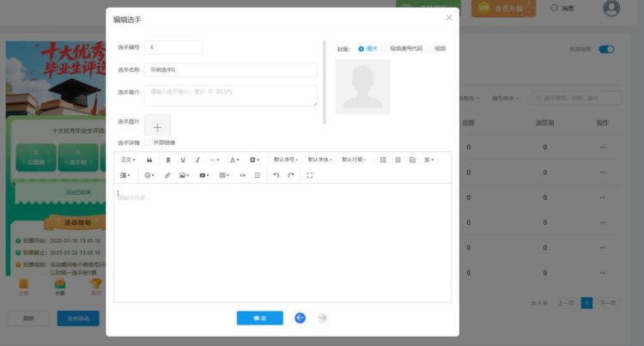
Task: Go to previous contestant with blue arrow
Action: [300, 318]
